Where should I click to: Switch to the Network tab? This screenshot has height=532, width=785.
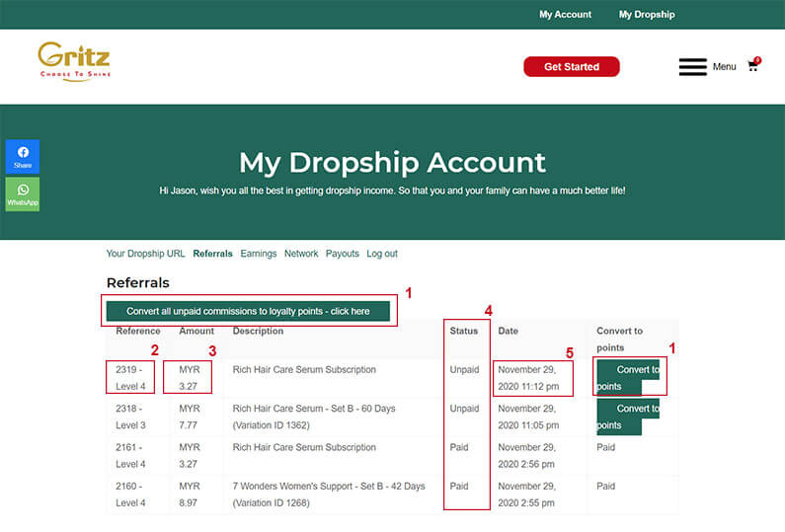pos(301,254)
